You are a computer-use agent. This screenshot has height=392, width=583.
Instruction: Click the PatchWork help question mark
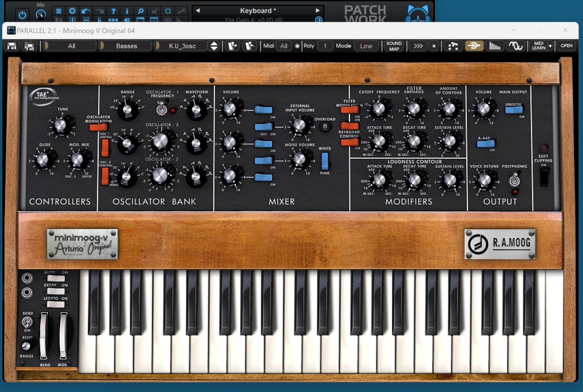pos(113,11)
